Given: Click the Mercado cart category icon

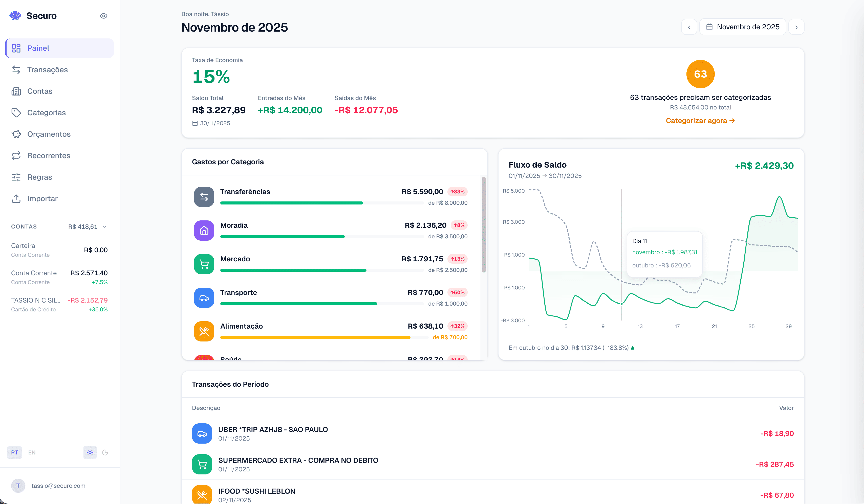Looking at the screenshot, I should click(204, 264).
